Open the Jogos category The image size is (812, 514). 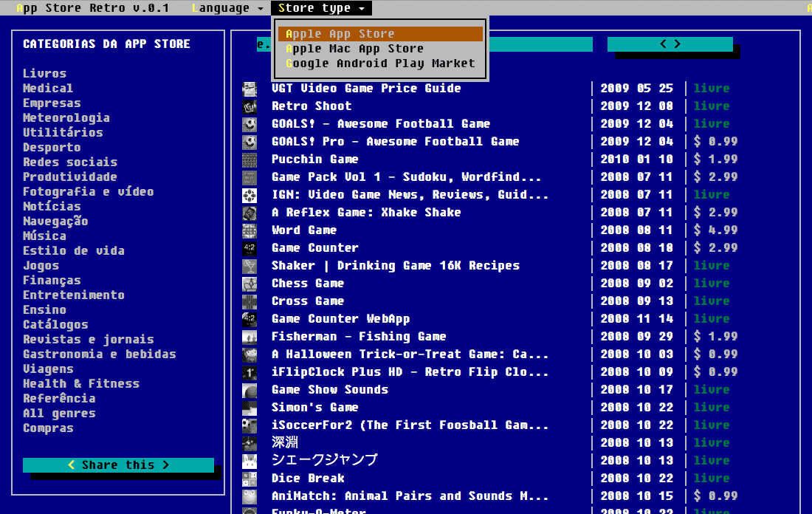[41, 266]
